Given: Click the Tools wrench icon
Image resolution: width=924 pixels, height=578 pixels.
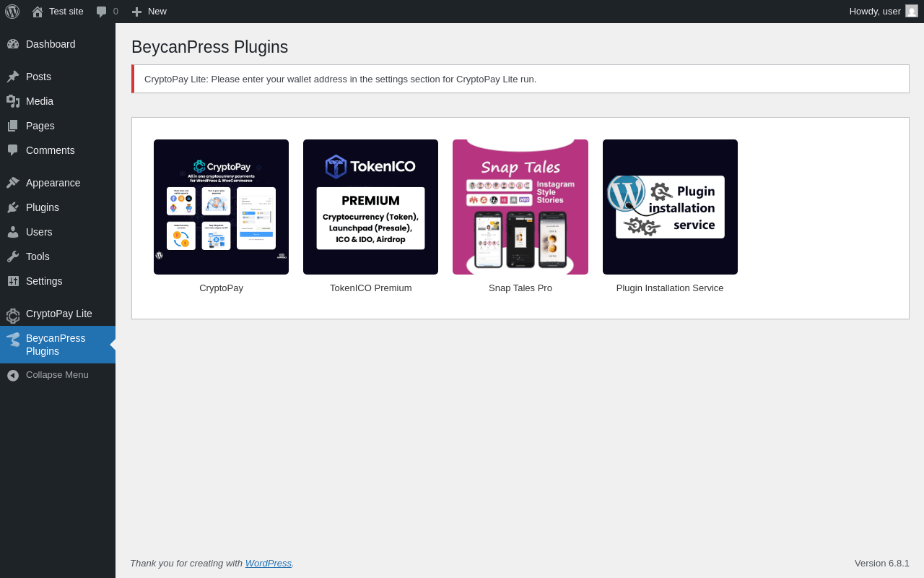Looking at the screenshot, I should (x=13, y=256).
